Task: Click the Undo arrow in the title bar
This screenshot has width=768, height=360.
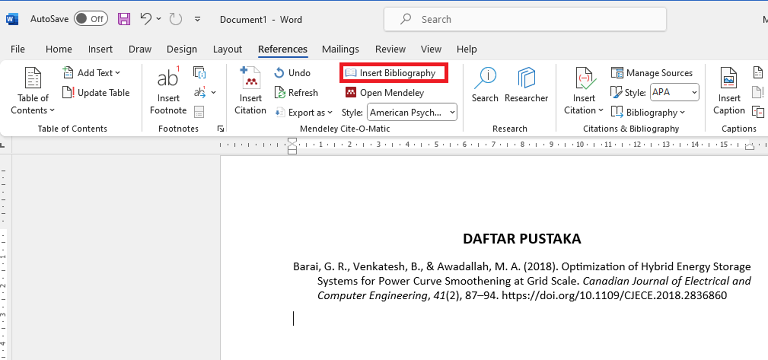Action: pos(146,19)
